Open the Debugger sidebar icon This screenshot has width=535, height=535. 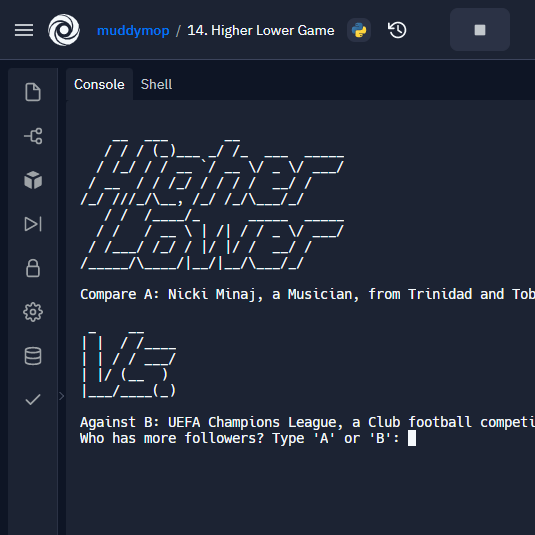point(33,224)
